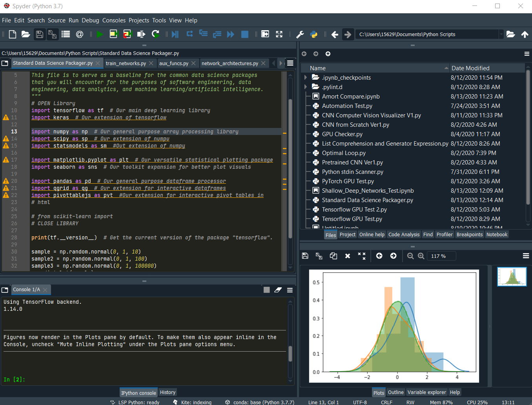Open the Code Analysis pane

(x=404, y=234)
